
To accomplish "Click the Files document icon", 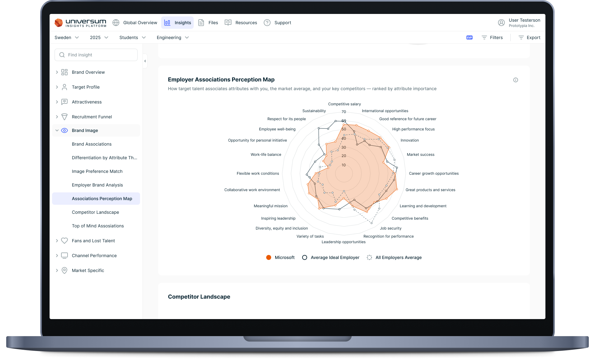I will (x=201, y=23).
